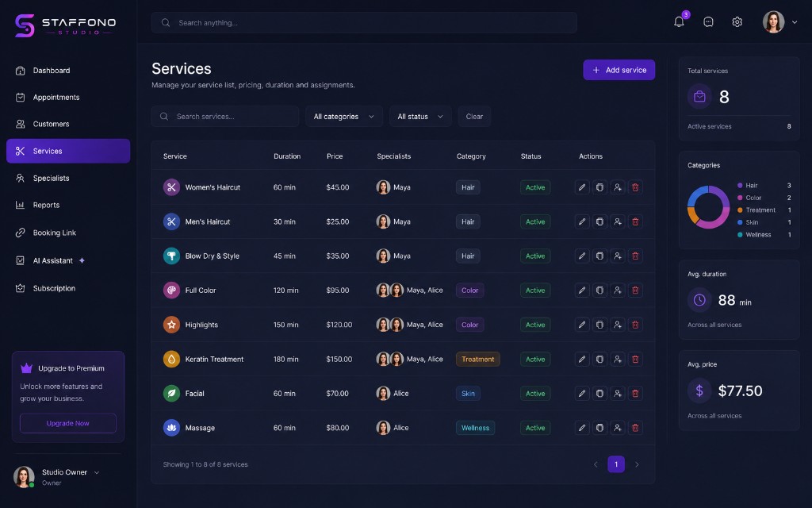Open the settings gear icon
Image resolution: width=812 pixels, height=508 pixels.
tap(737, 21)
